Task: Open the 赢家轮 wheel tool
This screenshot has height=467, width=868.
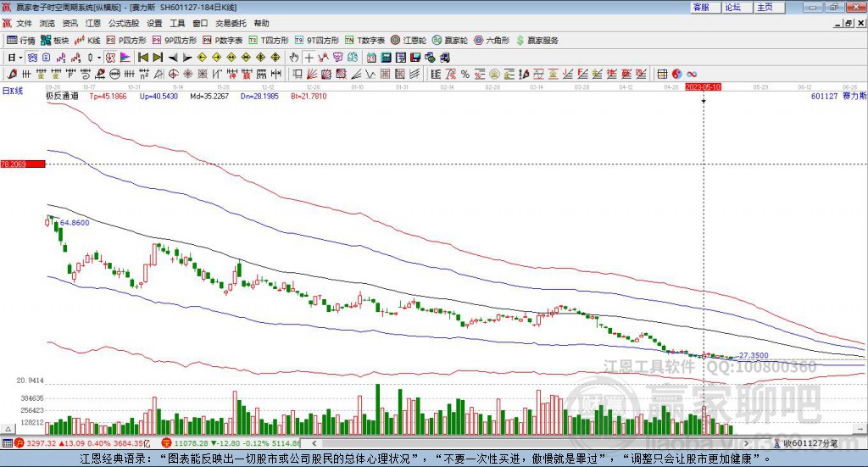Action: pos(450,41)
